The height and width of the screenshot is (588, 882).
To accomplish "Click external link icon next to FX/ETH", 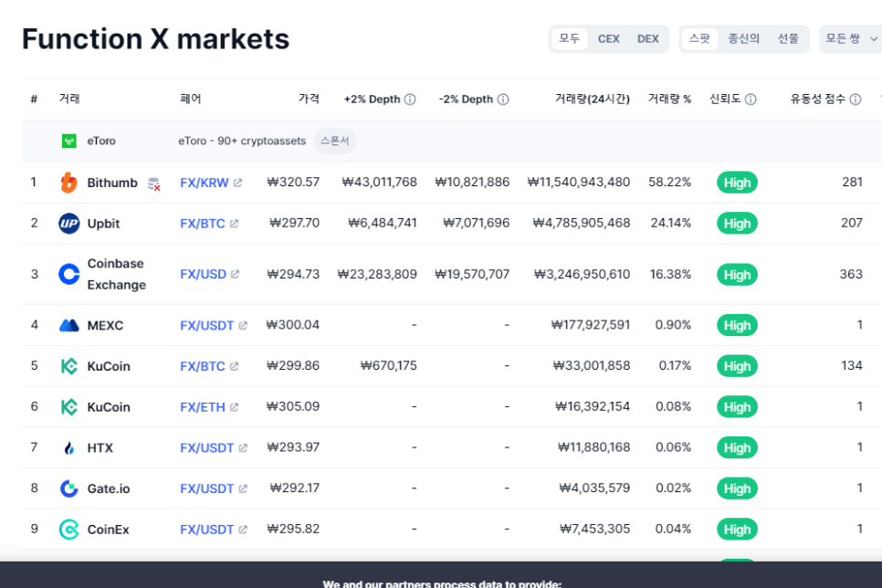I will tap(234, 407).
